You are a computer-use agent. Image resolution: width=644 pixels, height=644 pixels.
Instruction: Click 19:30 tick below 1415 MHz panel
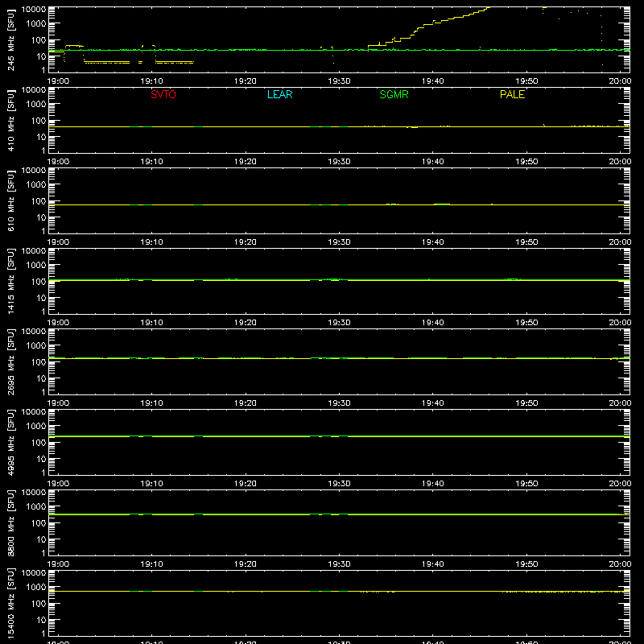pyautogui.click(x=339, y=323)
